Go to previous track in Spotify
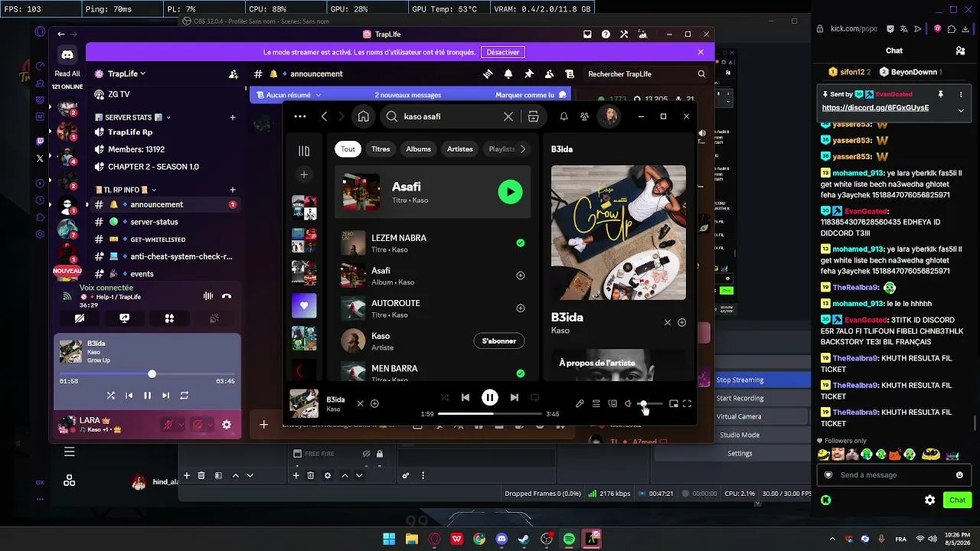The width and height of the screenshot is (980, 551). click(x=465, y=397)
